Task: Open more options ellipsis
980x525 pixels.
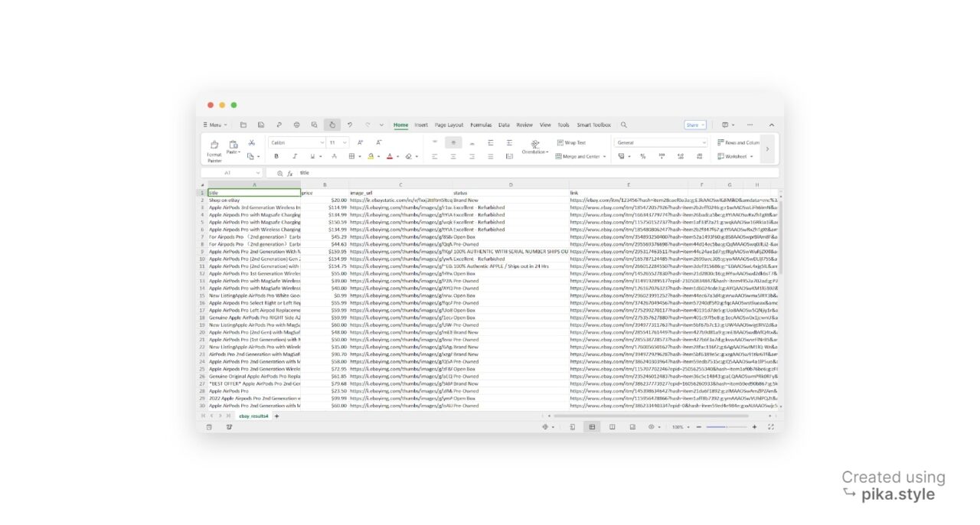Action: pos(750,125)
